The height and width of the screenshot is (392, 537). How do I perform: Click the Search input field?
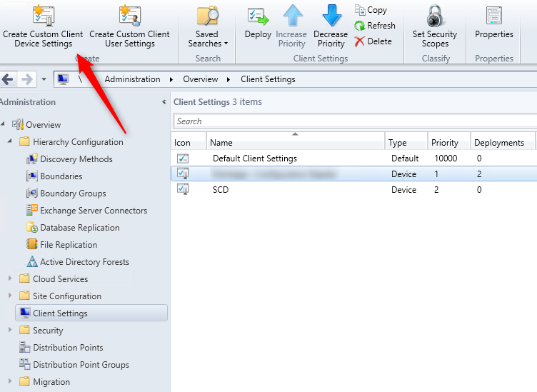click(x=355, y=121)
